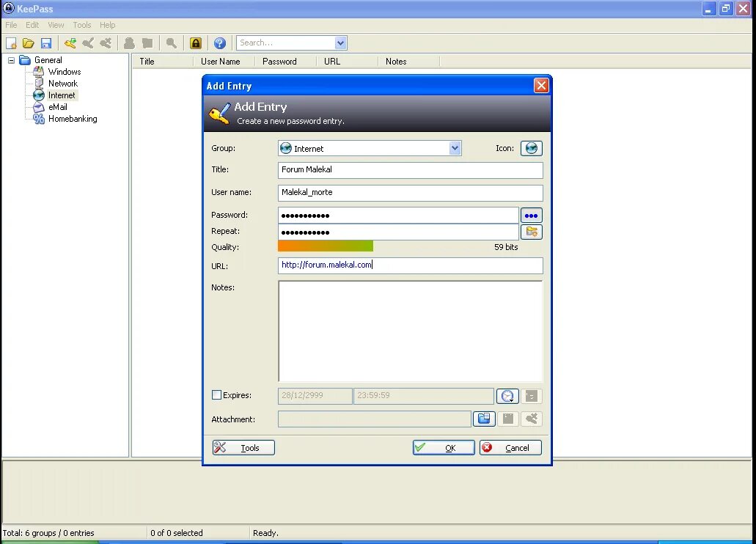This screenshot has width=756, height=544.
Task: Click the save attachment disk button
Action: (x=507, y=419)
